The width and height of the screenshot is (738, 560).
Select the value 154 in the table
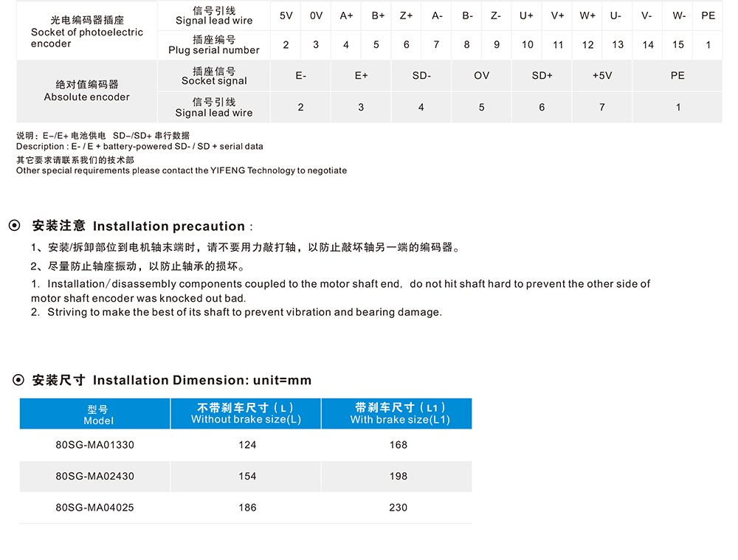click(x=247, y=476)
